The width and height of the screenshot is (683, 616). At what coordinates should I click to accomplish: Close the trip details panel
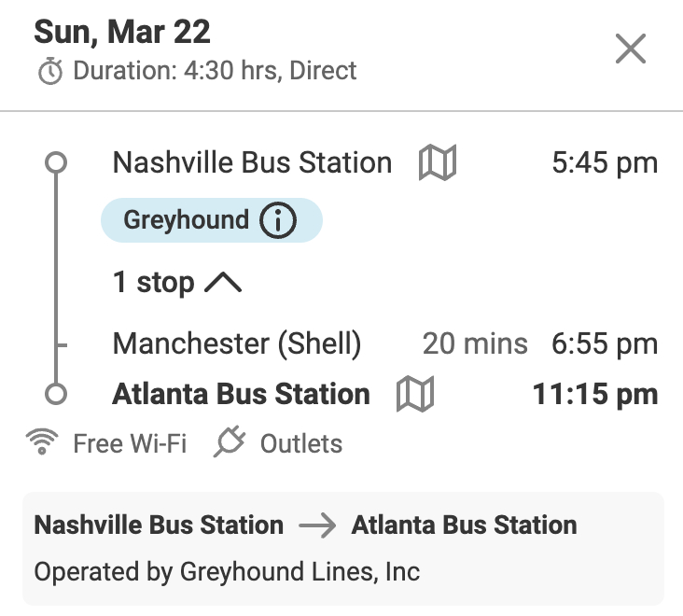631,49
